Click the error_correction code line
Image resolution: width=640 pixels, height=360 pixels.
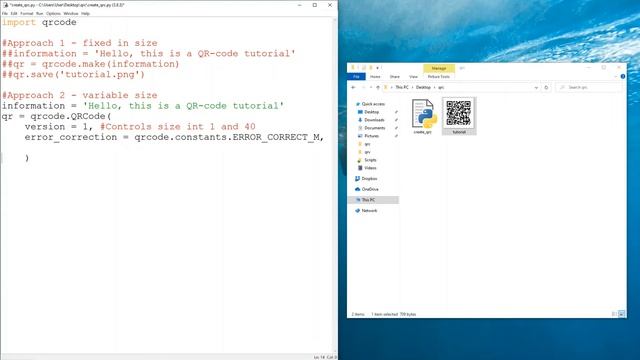click(x=174, y=137)
